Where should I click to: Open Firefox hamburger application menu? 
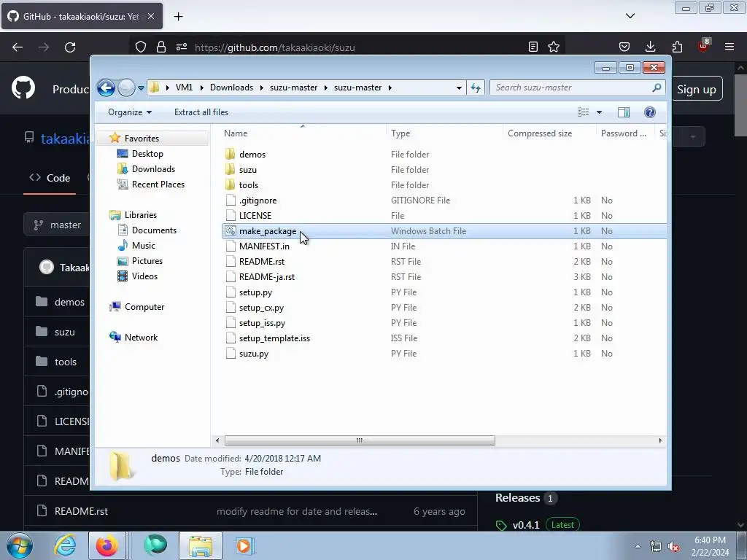pos(729,47)
